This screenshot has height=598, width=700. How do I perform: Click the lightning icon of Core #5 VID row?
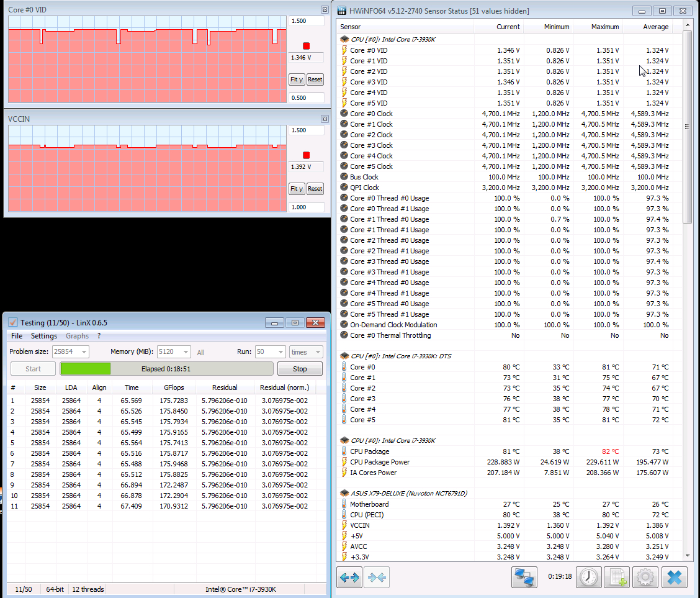click(344, 102)
